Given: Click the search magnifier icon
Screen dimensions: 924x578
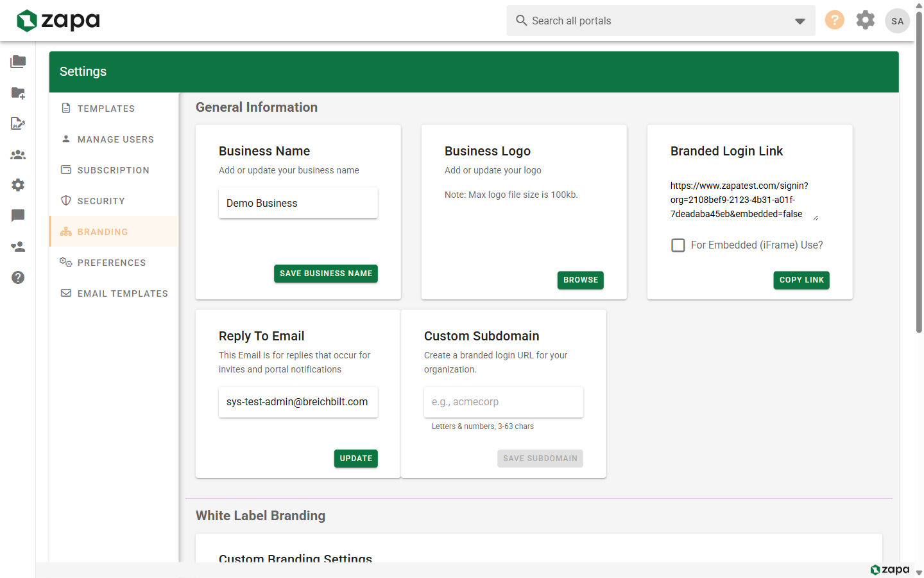Looking at the screenshot, I should pyautogui.click(x=522, y=21).
